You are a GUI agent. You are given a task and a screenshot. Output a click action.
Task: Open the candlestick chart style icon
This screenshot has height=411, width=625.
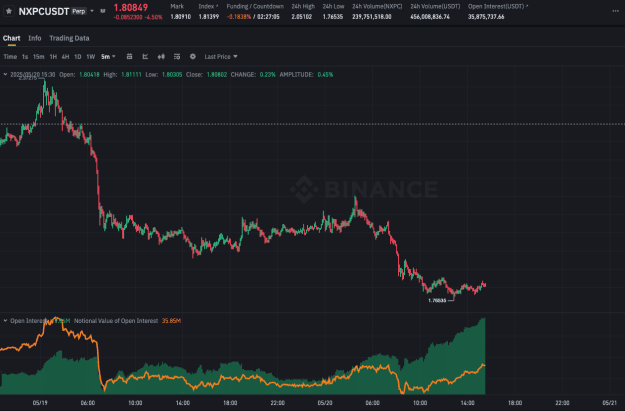click(x=161, y=57)
